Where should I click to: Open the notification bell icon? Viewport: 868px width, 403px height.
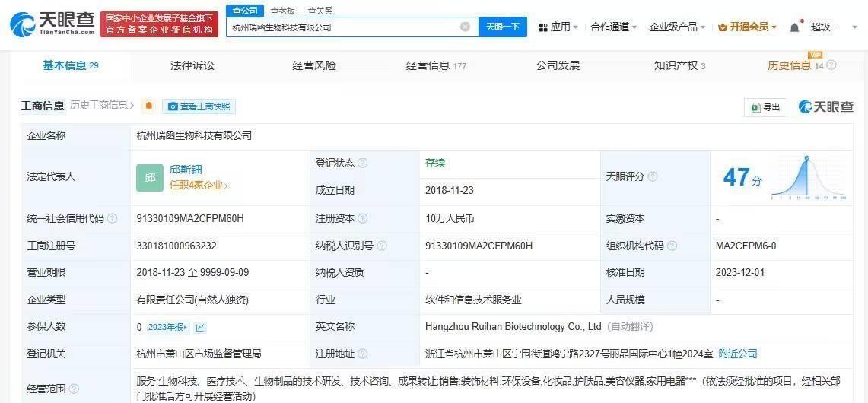795,27
